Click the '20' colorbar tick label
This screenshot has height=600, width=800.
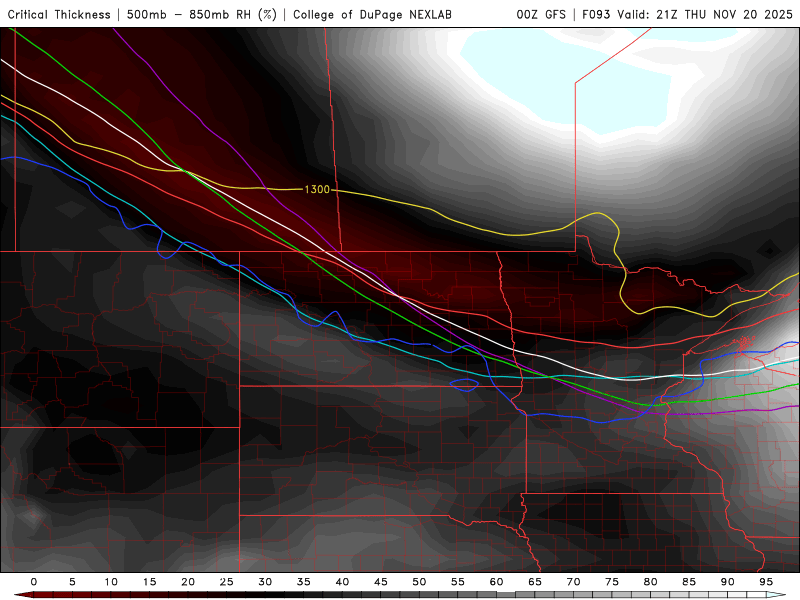click(188, 582)
